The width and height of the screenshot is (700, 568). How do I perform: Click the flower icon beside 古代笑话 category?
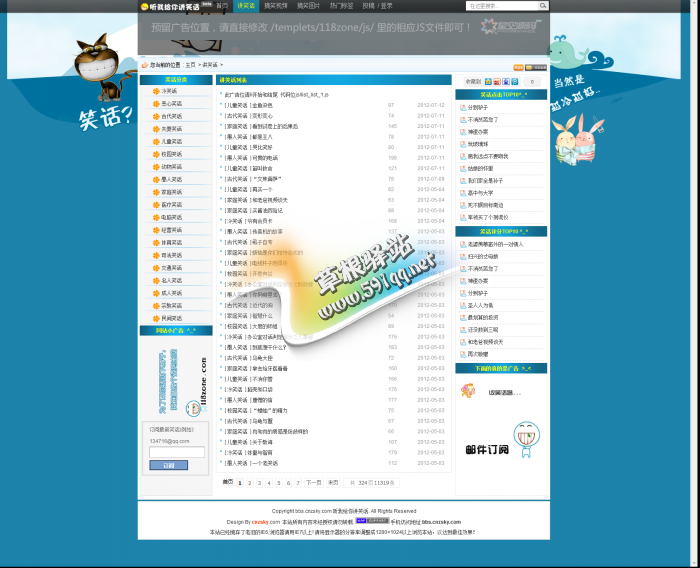point(155,116)
